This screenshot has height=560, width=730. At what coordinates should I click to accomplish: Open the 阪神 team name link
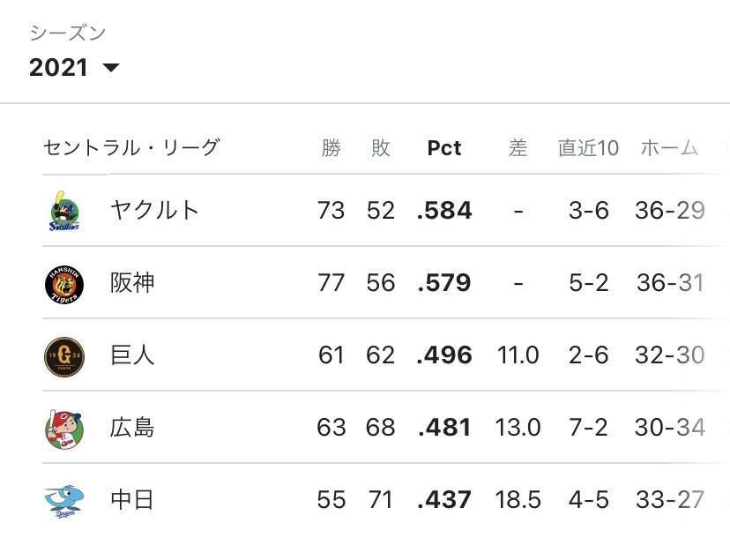132,283
